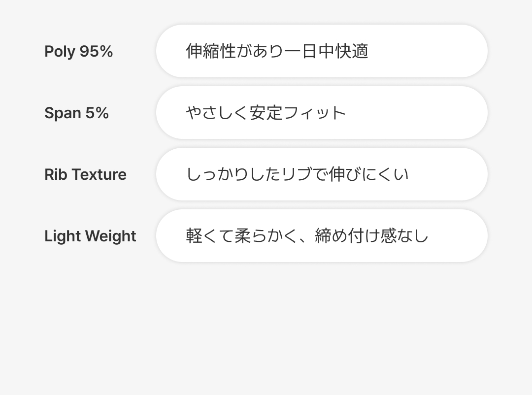Click the word Texture in third label
This screenshot has height=395, width=532.
[x=99, y=175]
